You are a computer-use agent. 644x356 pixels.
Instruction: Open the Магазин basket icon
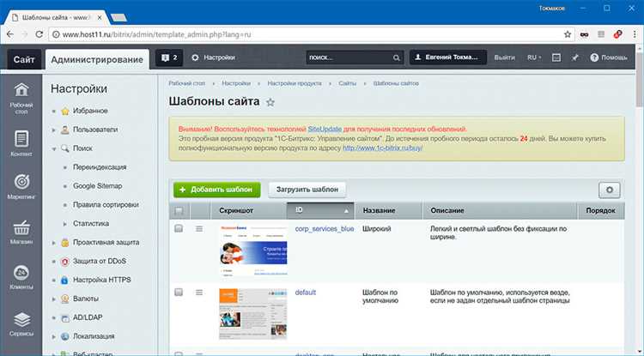point(21,228)
